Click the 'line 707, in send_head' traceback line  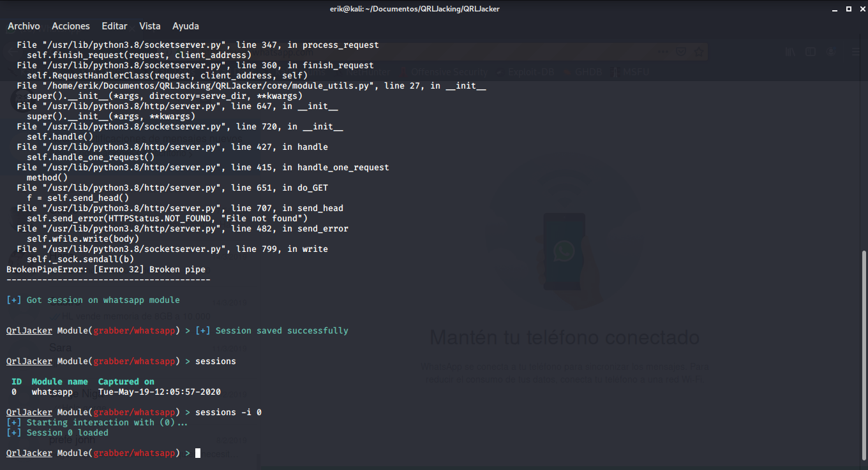tap(180, 208)
